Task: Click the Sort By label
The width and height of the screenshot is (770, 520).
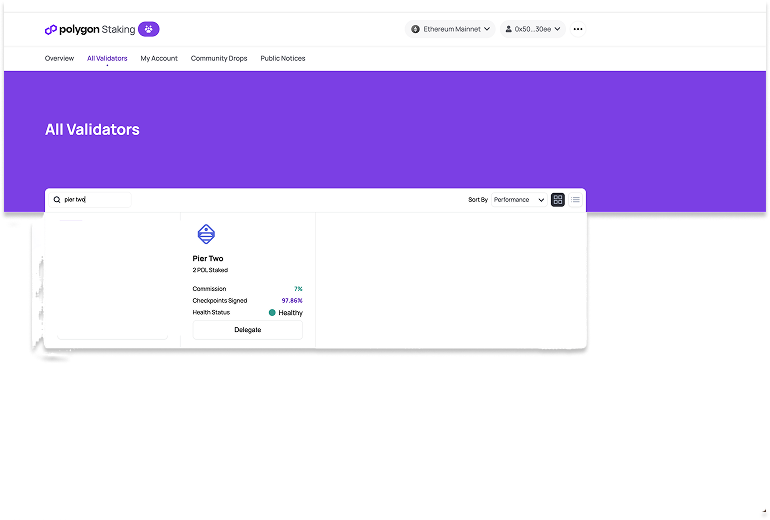Action: click(x=478, y=199)
